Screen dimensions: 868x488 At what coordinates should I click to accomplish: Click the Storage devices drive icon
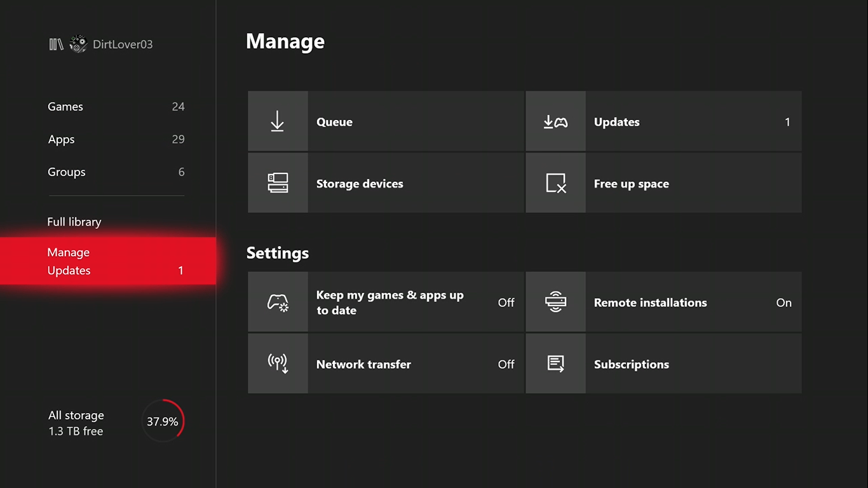pos(277,183)
